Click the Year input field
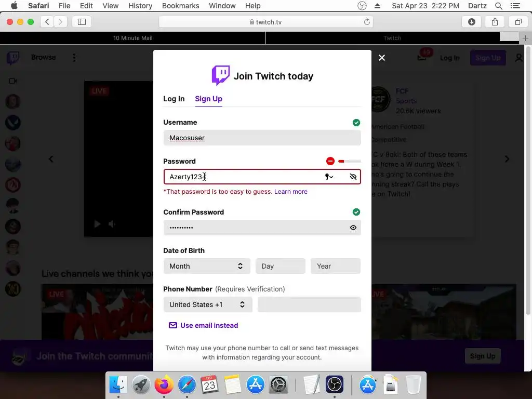Screen dimensions: 532x399 tap(335, 266)
